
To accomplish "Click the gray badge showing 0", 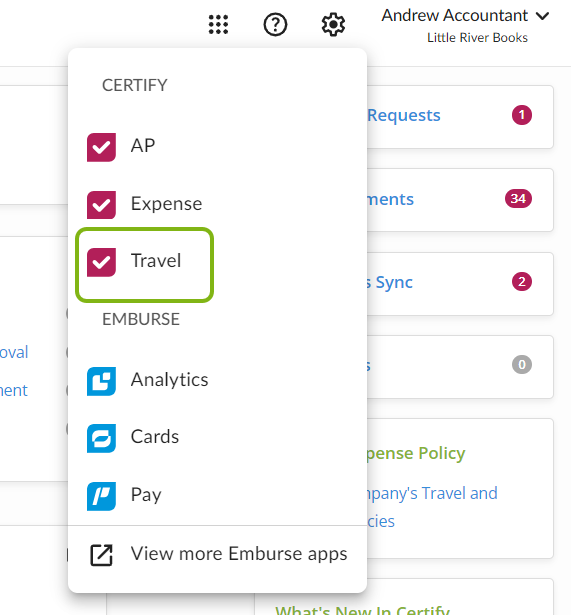I will tap(522, 365).
